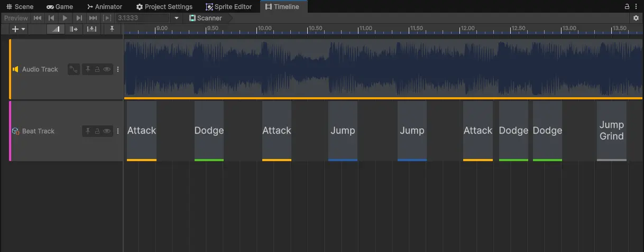Viewport: 644px width, 252px height.
Task: Click the 10.50 mark on the ruler
Action: [315, 29]
